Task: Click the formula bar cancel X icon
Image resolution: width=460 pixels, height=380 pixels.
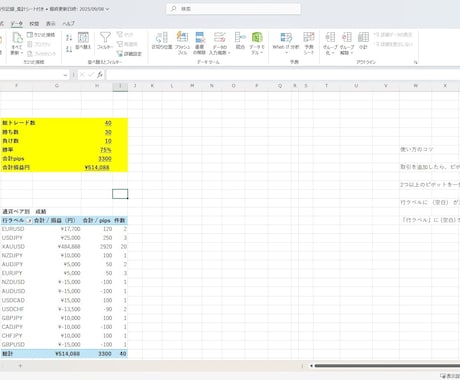Action: [x=82, y=75]
